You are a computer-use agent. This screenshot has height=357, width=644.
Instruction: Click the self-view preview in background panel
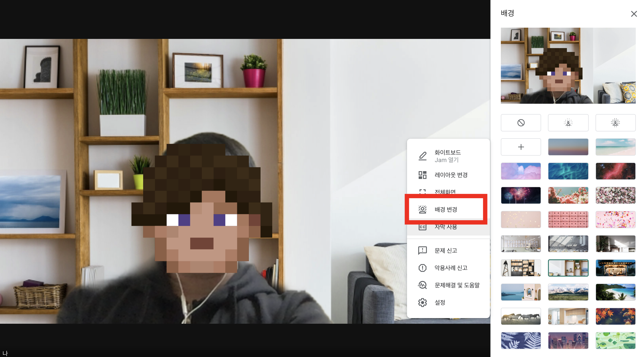pyautogui.click(x=568, y=66)
